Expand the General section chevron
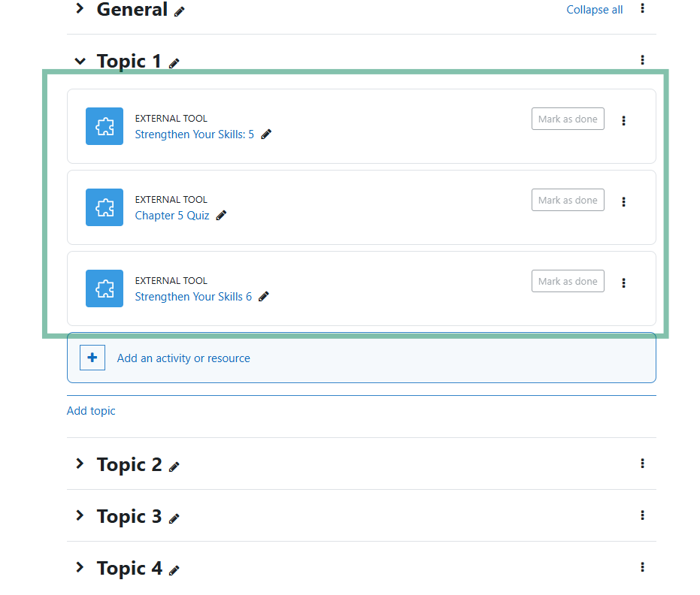 pyautogui.click(x=80, y=8)
